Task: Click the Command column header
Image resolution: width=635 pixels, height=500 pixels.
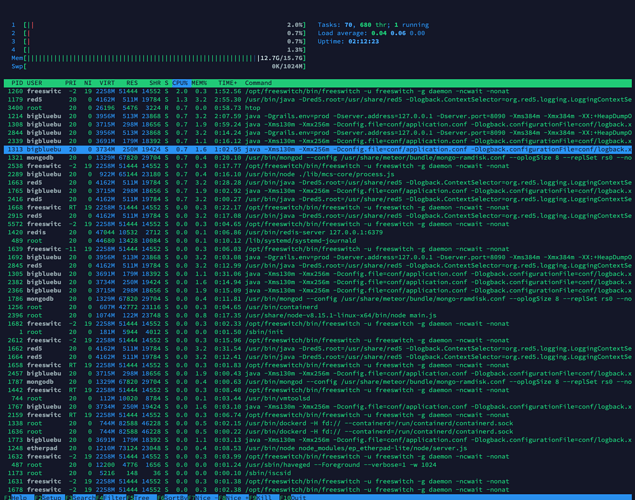Action: 258,83
